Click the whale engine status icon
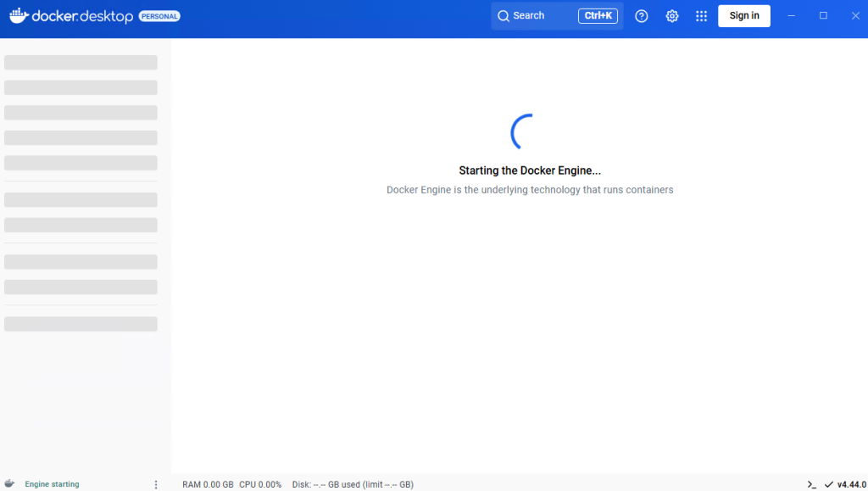 (x=9, y=484)
